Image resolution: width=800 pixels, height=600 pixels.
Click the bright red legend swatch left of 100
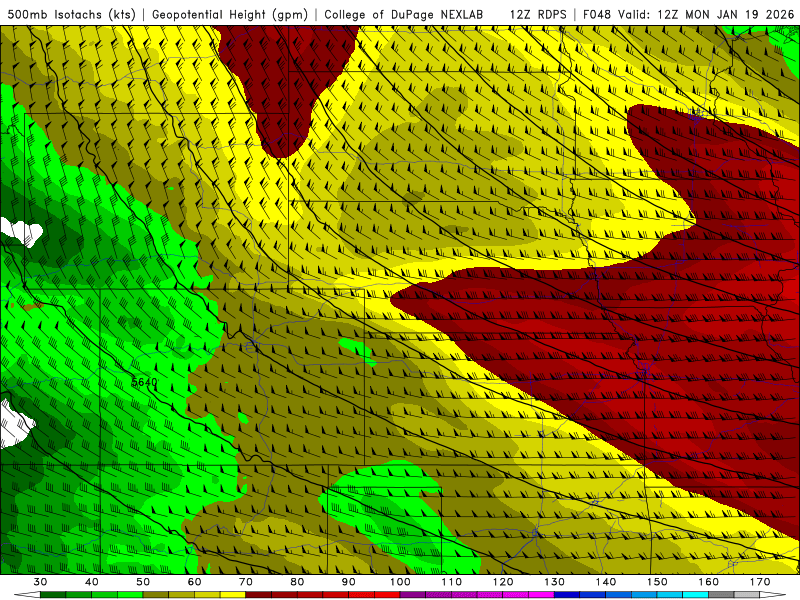tap(387, 595)
